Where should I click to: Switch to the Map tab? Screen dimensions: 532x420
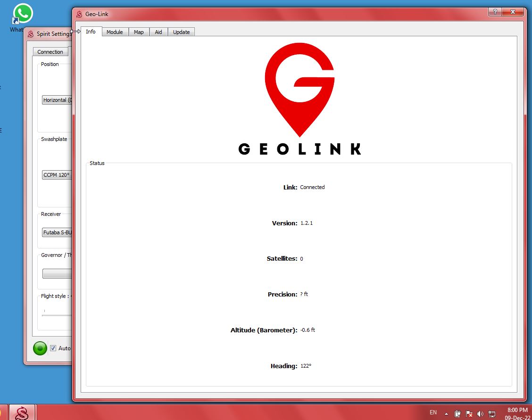tap(139, 32)
